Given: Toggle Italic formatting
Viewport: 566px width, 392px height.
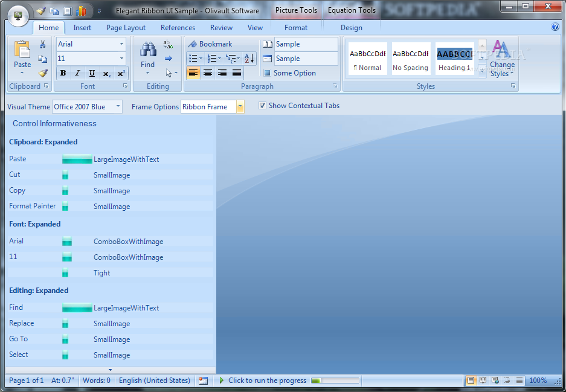Looking at the screenshot, I should 77,73.
